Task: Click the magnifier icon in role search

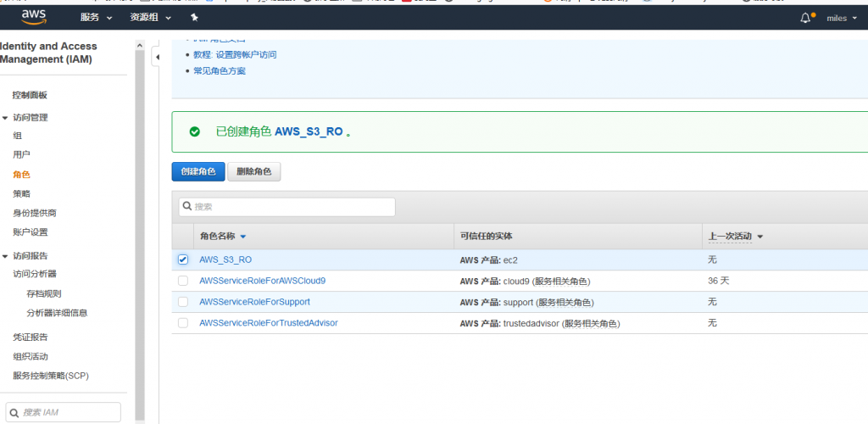Action: click(x=187, y=206)
